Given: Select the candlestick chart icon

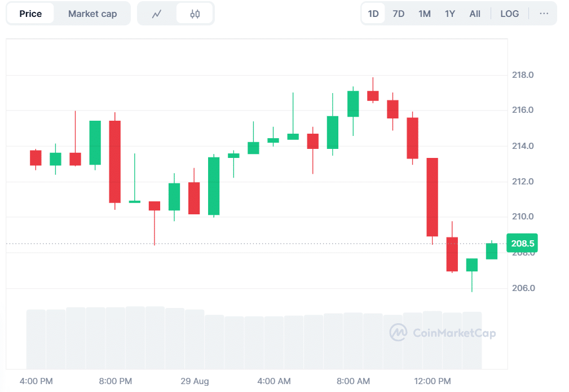Looking at the screenshot, I should click(x=195, y=14).
